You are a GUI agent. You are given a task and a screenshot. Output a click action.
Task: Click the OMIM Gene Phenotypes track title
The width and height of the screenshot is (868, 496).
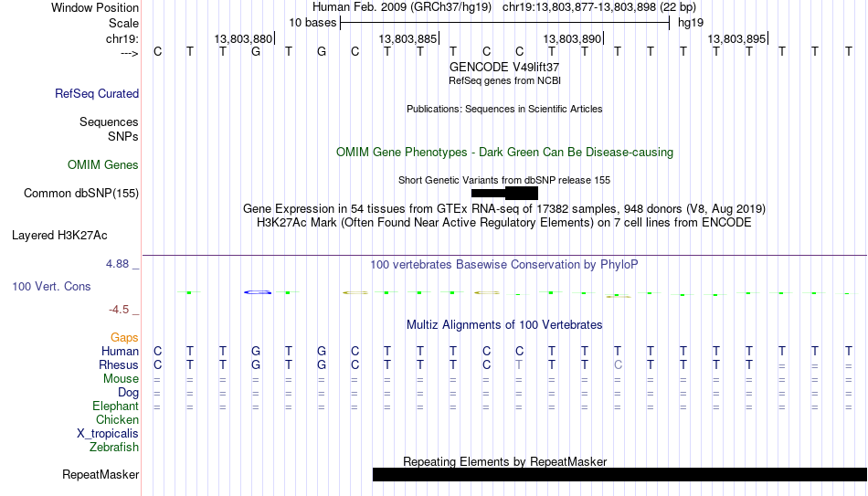tap(504, 153)
